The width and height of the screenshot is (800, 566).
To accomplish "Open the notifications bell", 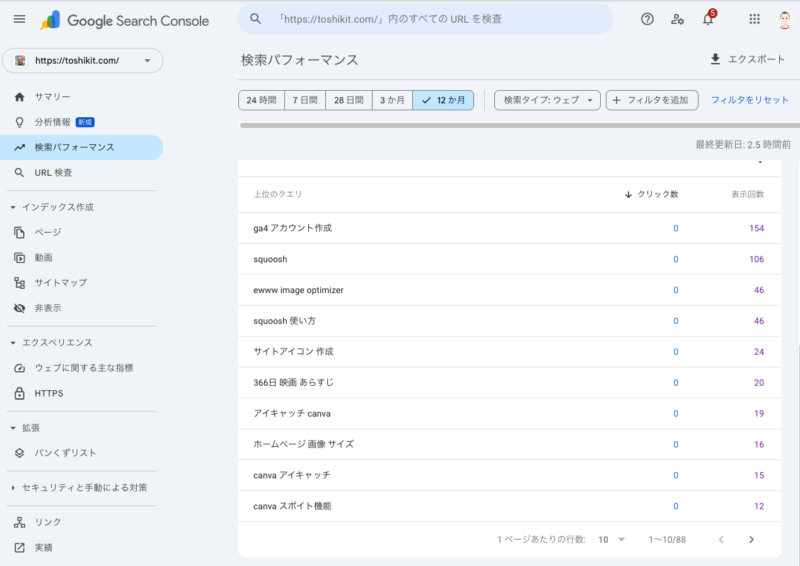I will (x=708, y=19).
